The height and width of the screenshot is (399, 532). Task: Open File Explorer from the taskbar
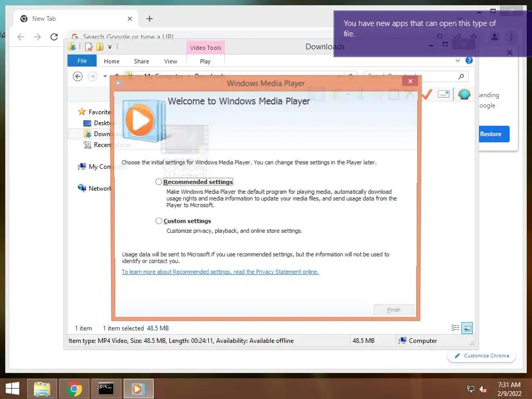42,389
